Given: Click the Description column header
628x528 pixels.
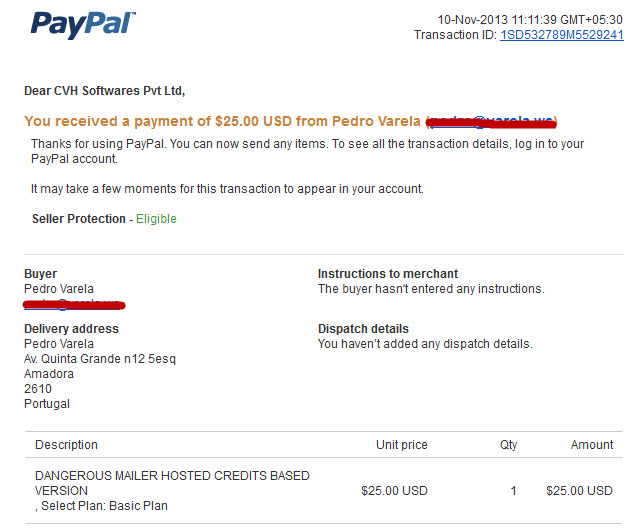Looking at the screenshot, I should click(66, 445).
